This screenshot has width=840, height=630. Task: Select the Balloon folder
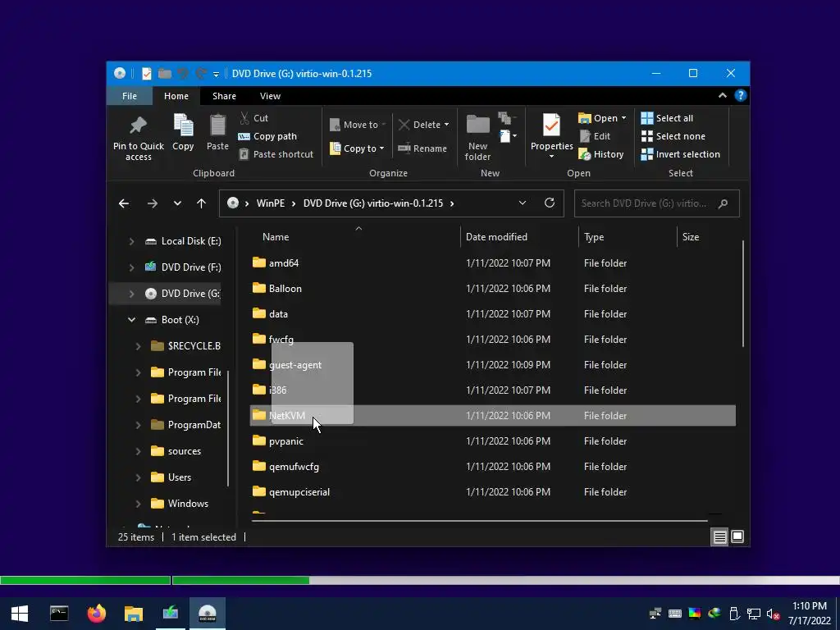point(492,288)
